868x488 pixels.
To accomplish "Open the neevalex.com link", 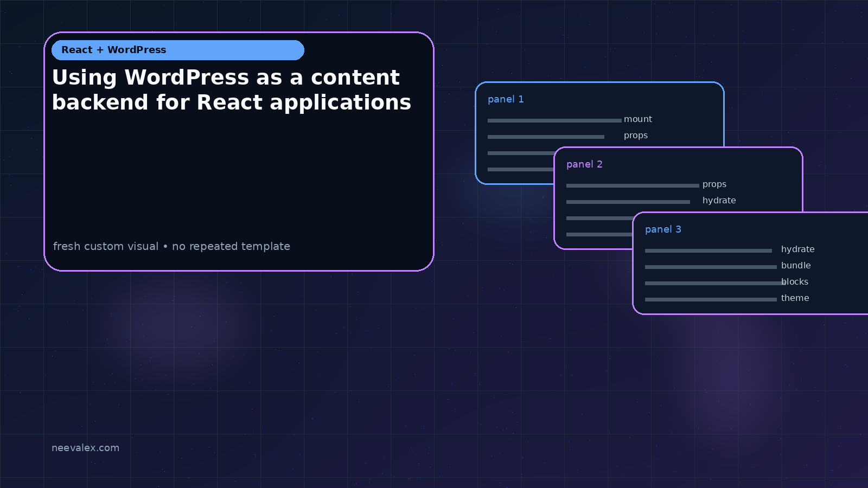I will (85, 448).
